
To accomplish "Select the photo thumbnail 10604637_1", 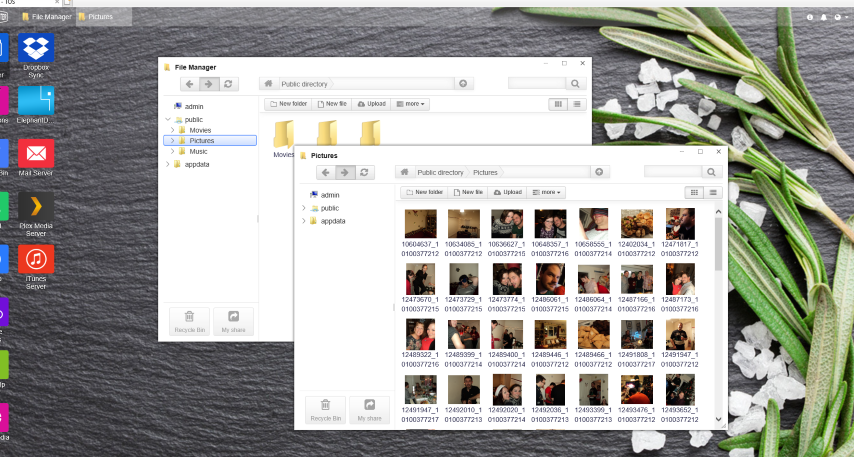I will (420, 224).
